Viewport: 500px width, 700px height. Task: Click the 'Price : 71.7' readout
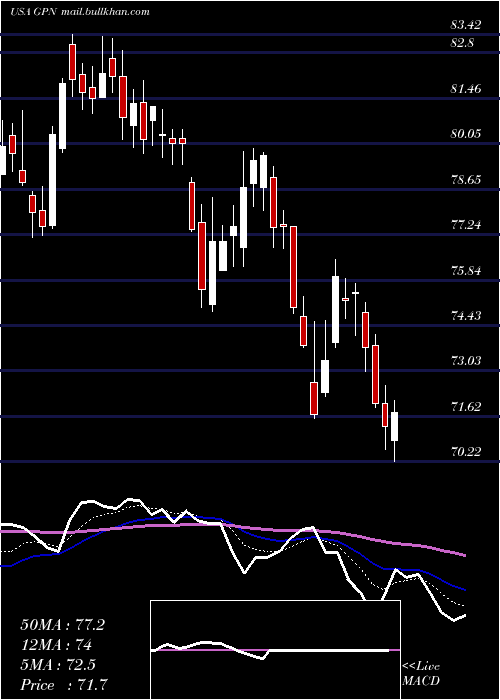tap(62, 685)
